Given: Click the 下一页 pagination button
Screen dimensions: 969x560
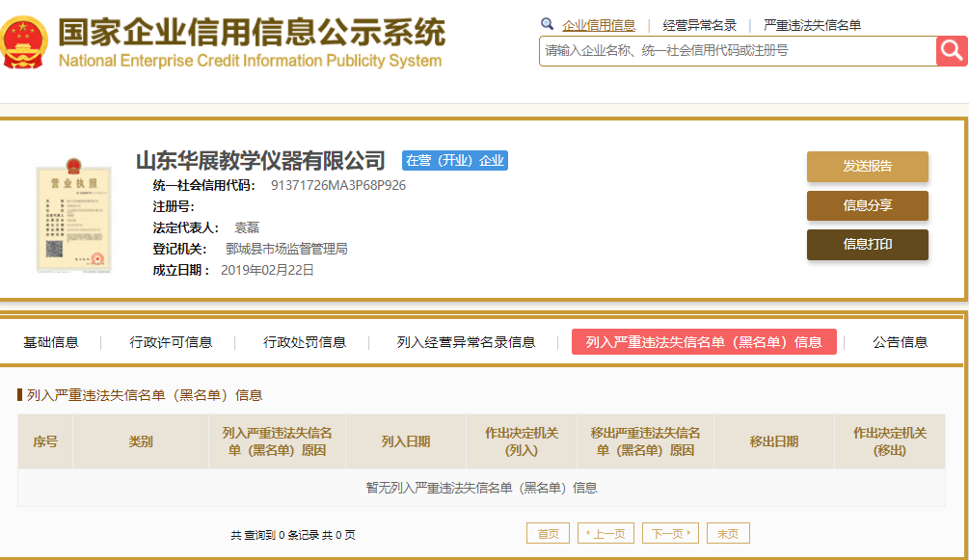Looking at the screenshot, I should pyautogui.click(x=670, y=533).
